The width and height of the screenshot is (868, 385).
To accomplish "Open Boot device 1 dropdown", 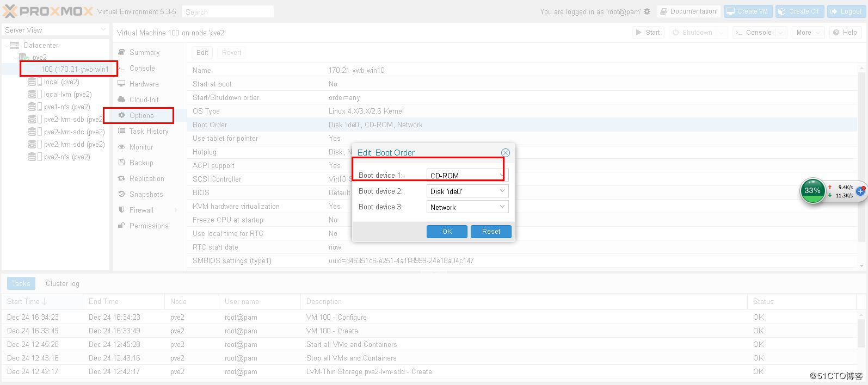I will coord(502,175).
